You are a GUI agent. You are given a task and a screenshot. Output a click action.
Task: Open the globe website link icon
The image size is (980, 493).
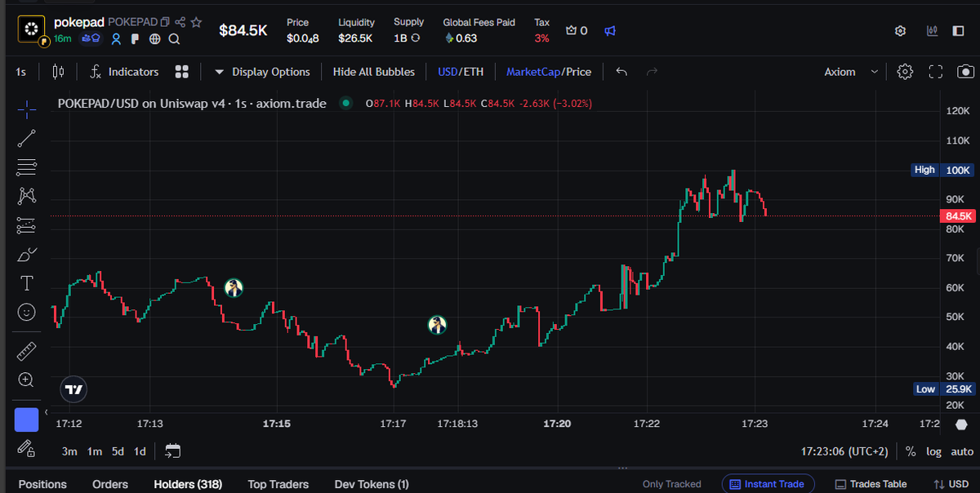(x=155, y=38)
